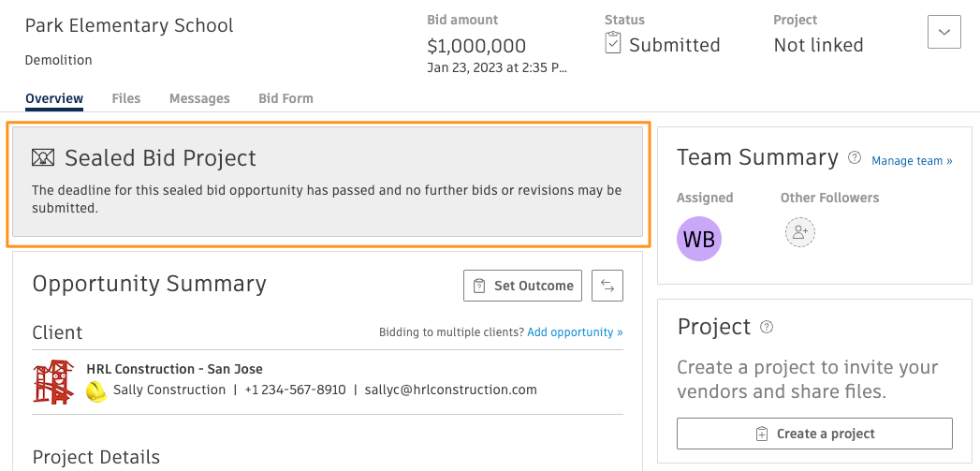Click the $1,000,000 bid amount
This screenshot has height=471, width=980.
pyautogui.click(x=476, y=46)
